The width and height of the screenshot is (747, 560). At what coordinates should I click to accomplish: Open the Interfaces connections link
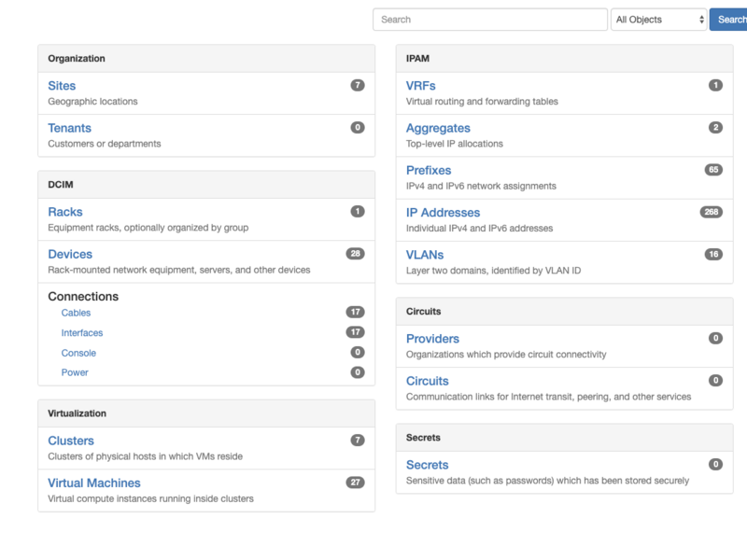point(82,333)
